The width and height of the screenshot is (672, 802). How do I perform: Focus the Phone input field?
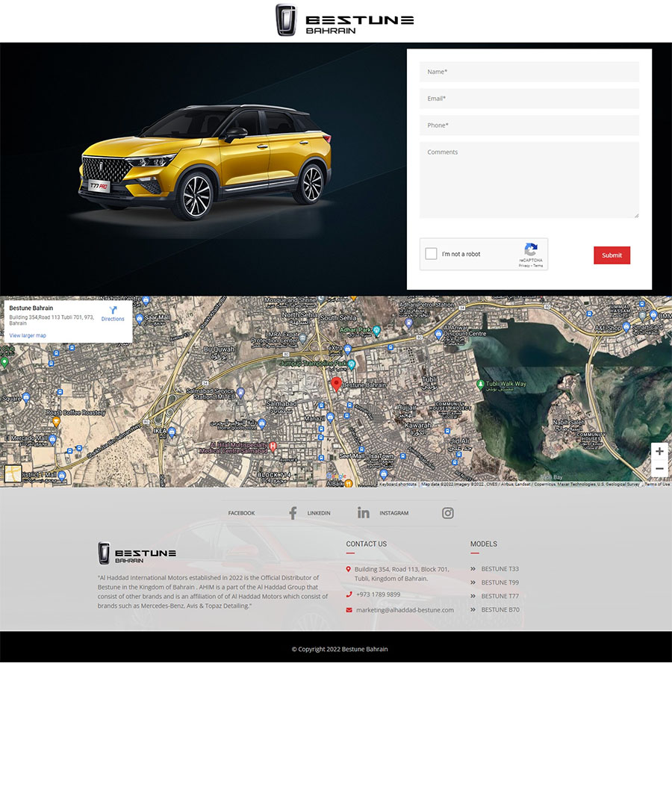click(x=529, y=125)
